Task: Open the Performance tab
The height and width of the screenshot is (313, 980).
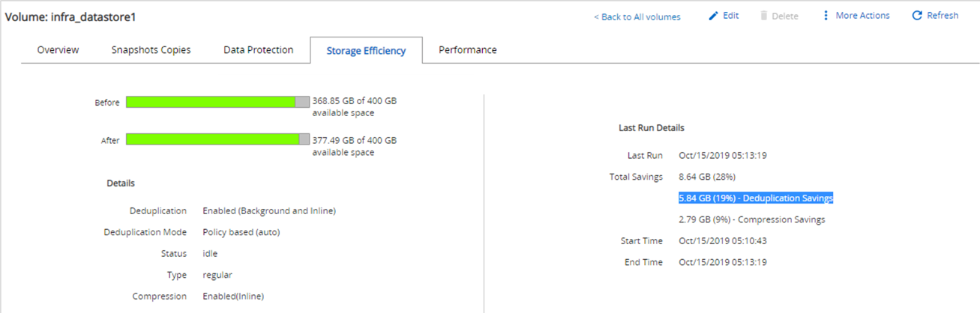Action: tap(467, 50)
